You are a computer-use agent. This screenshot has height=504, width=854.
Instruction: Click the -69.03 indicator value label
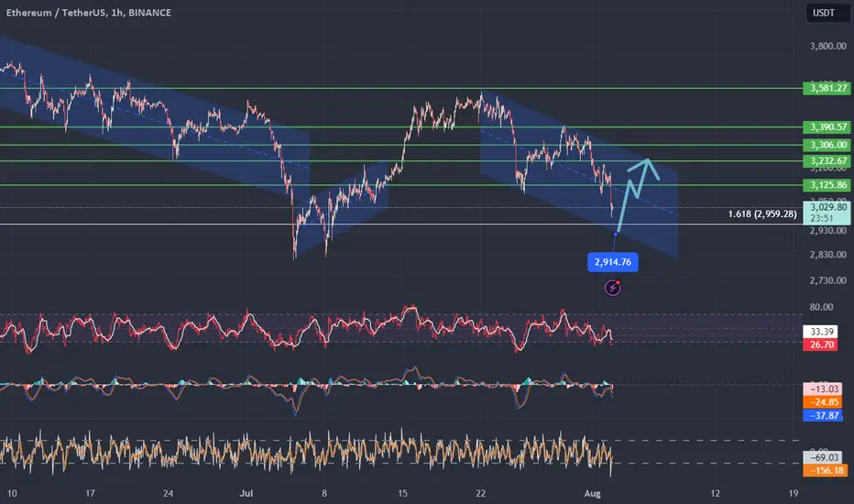[825, 457]
